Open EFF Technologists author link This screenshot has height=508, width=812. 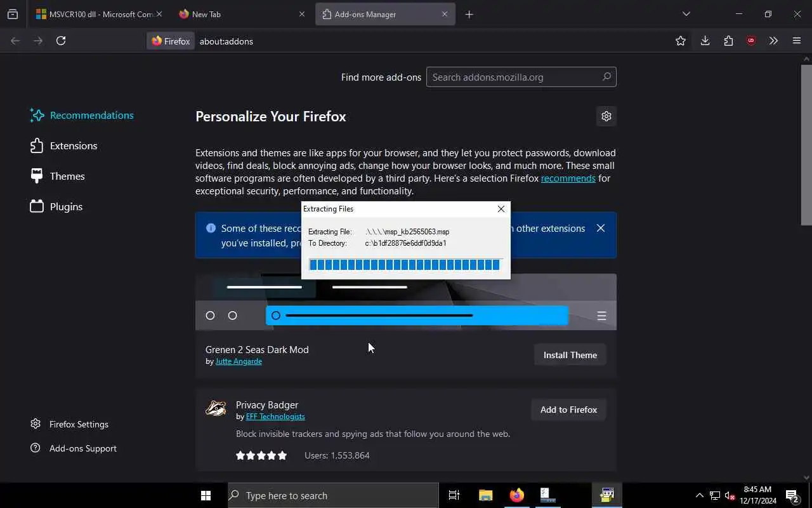click(275, 417)
